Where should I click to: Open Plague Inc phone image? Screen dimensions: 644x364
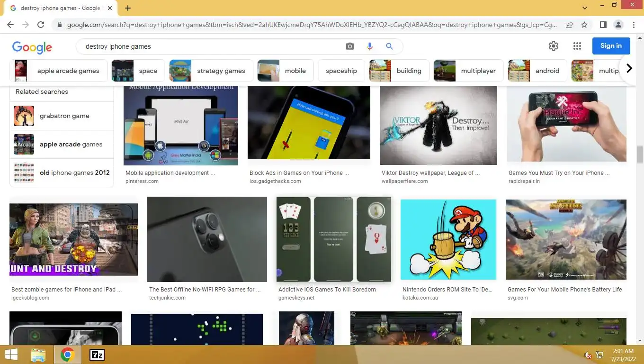[x=566, y=124]
